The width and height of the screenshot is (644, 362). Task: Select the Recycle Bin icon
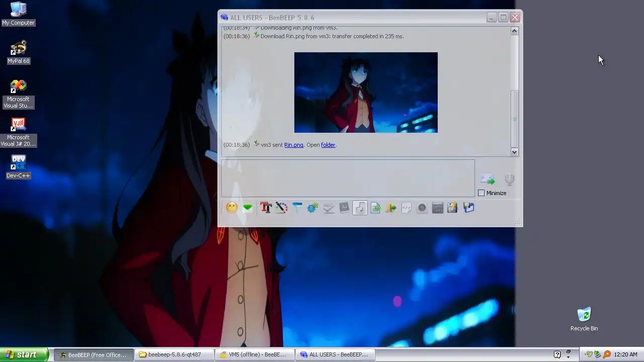(584, 319)
